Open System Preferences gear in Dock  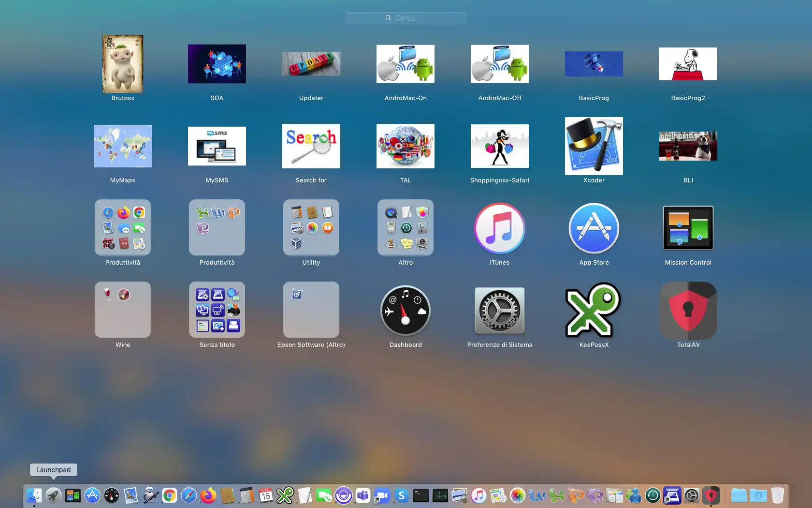point(691,495)
